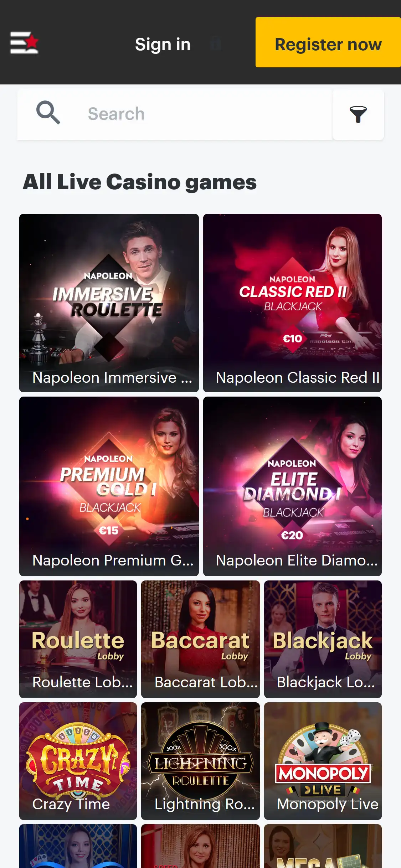Open the hamburger menu with red star

(x=24, y=43)
